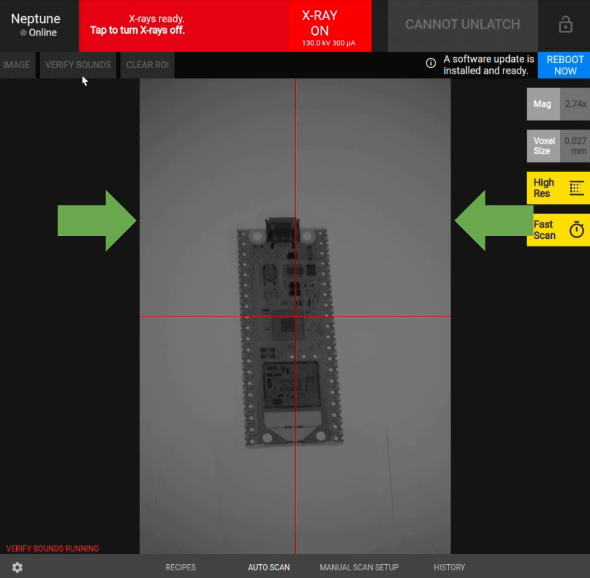Screen dimensions: 590x578
Task: Click the info icon beside update notice
Action: pyautogui.click(x=431, y=63)
